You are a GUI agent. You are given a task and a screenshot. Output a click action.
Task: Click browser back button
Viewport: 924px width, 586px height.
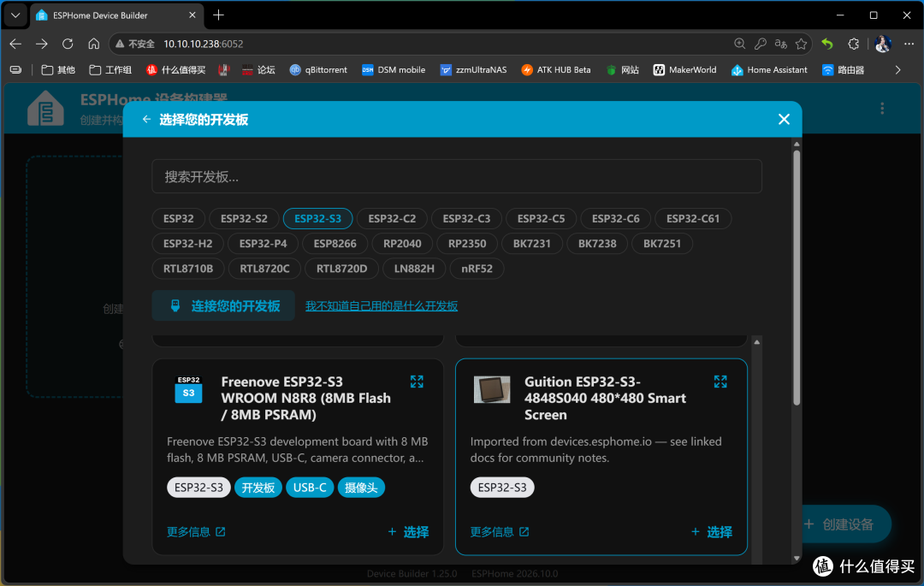[16, 44]
